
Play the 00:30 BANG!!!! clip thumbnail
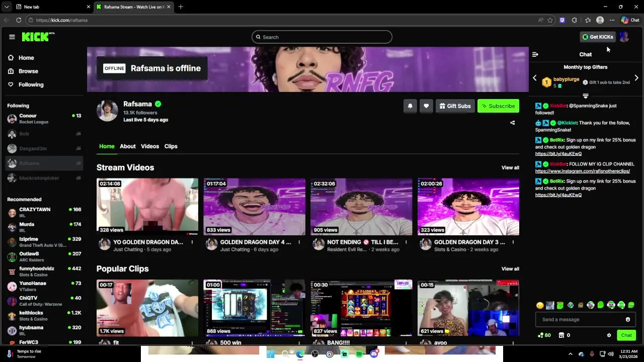point(361,308)
